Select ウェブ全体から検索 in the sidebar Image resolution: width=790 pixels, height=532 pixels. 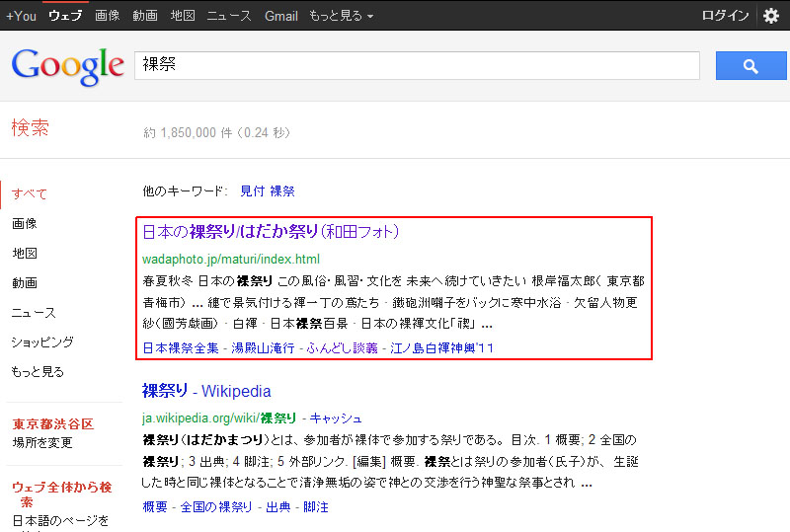(x=61, y=494)
